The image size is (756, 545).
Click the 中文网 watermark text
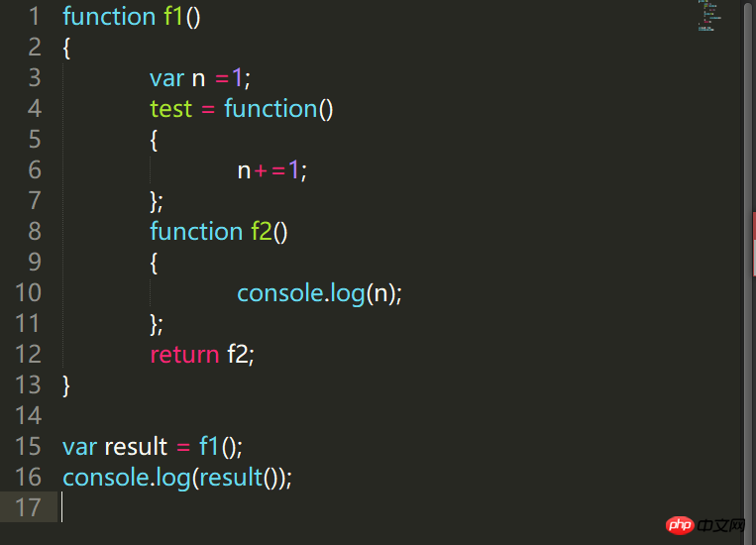[x=721, y=525]
